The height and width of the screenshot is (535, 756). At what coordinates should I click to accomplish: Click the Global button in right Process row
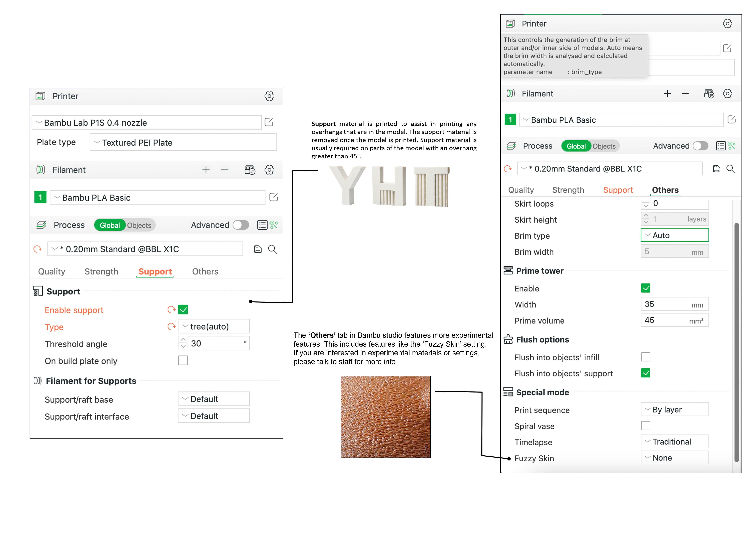point(576,146)
